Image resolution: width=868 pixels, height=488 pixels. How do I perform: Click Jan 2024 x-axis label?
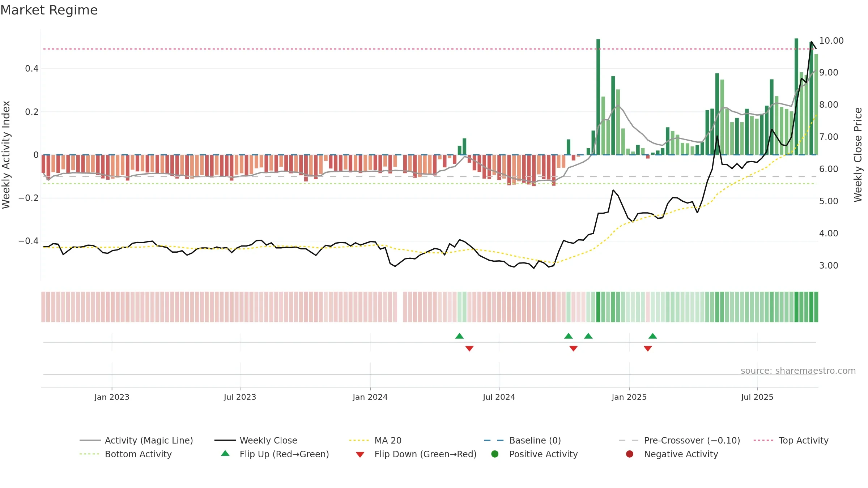(x=370, y=397)
